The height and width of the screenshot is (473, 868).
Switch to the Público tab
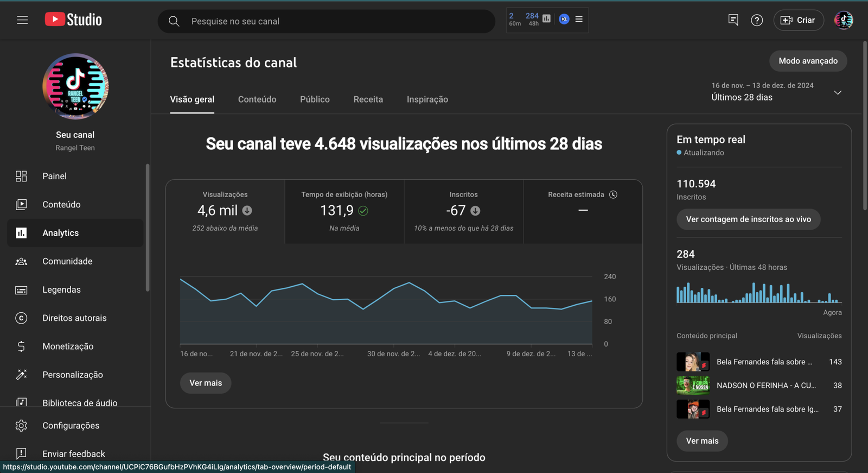tap(315, 99)
